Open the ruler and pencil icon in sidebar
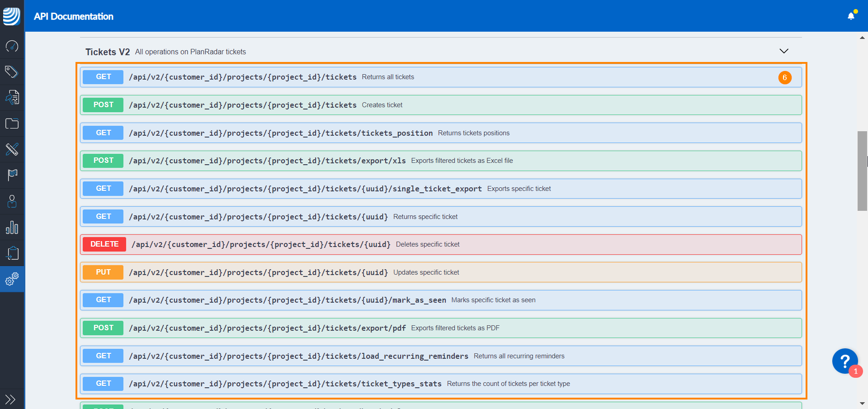The width and height of the screenshot is (868, 409). pos(12,149)
